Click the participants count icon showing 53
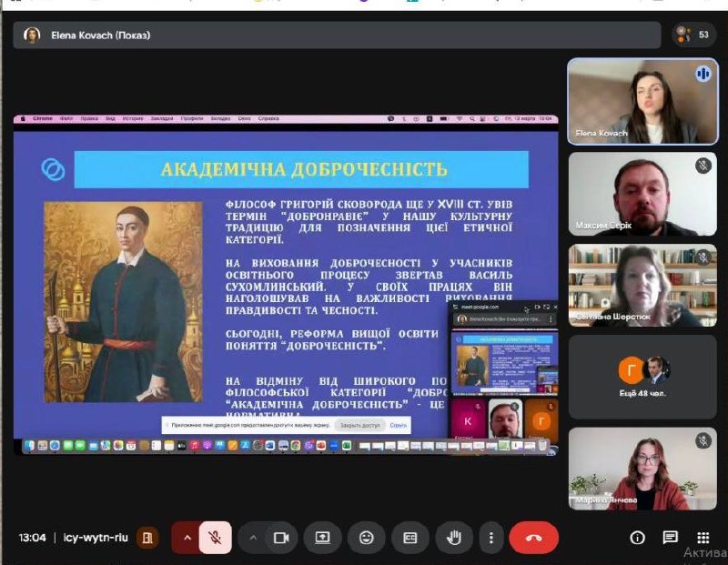Viewport: 728px width, 565px height. pos(694,35)
